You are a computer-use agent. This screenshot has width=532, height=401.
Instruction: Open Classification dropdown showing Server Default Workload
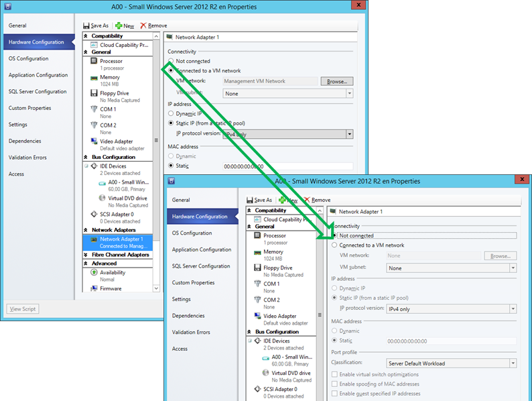(513, 363)
